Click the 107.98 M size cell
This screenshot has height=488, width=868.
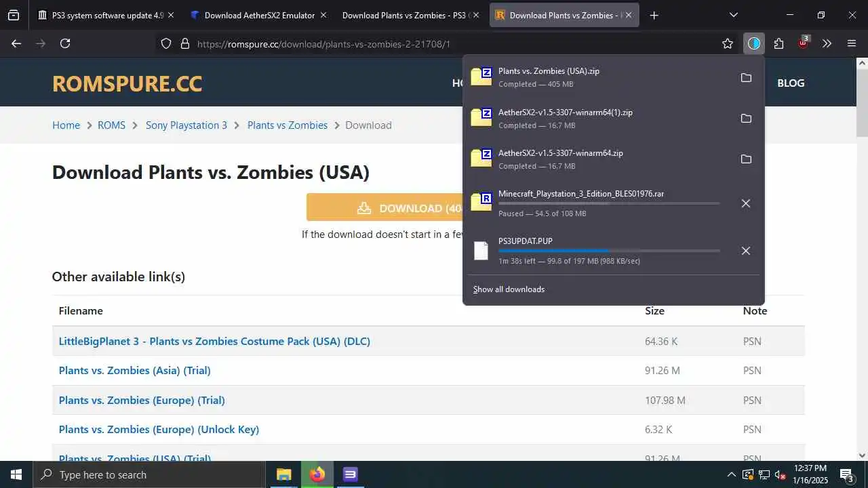[x=665, y=401]
